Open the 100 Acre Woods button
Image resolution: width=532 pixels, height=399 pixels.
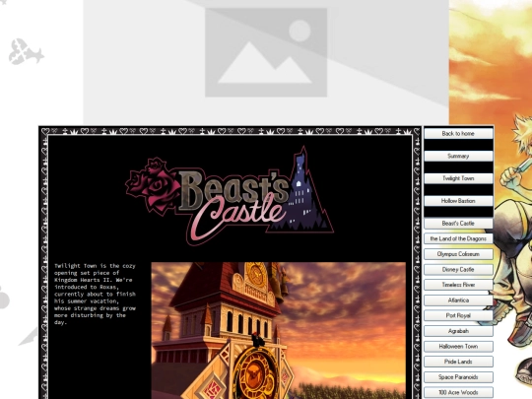pyautogui.click(x=458, y=392)
